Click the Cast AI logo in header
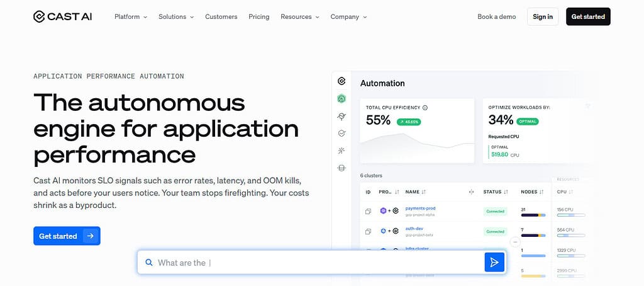This screenshot has width=644, height=286. click(x=62, y=16)
